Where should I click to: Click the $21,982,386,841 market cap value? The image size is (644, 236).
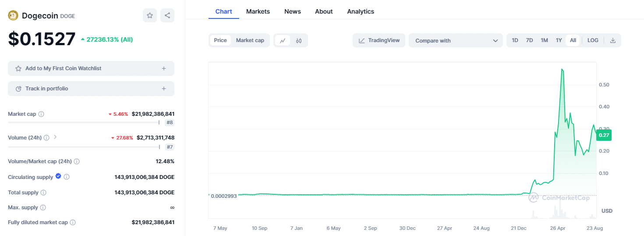pyautogui.click(x=153, y=114)
